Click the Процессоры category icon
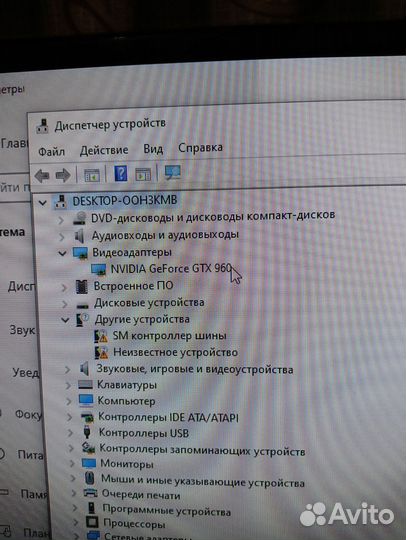 (92, 523)
